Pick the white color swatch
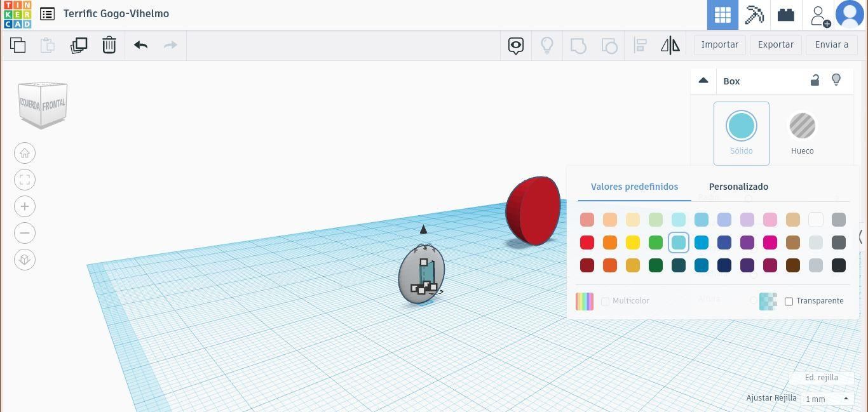 click(x=816, y=220)
